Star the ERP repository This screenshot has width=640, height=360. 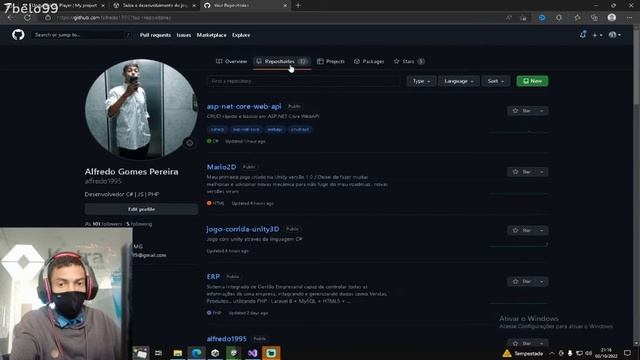[x=522, y=282]
